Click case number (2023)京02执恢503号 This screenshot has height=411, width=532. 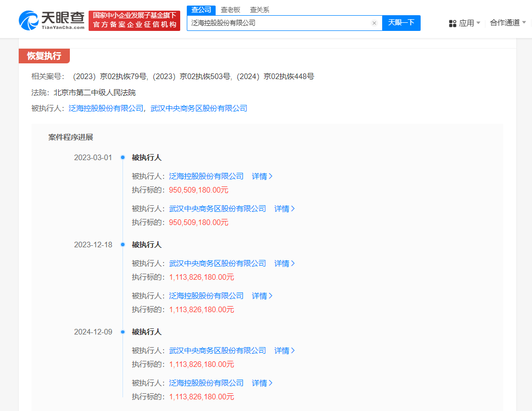click(191, 77)
